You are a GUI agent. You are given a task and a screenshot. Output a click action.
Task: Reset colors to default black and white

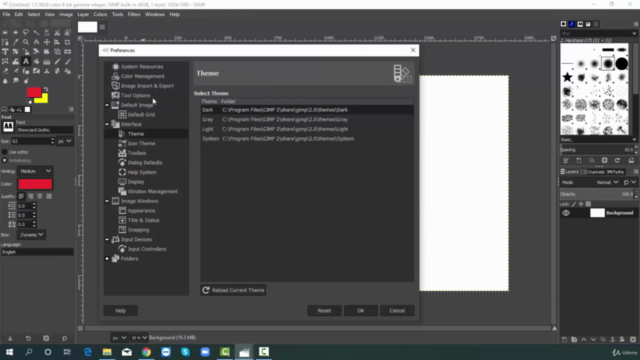[29, 101]
